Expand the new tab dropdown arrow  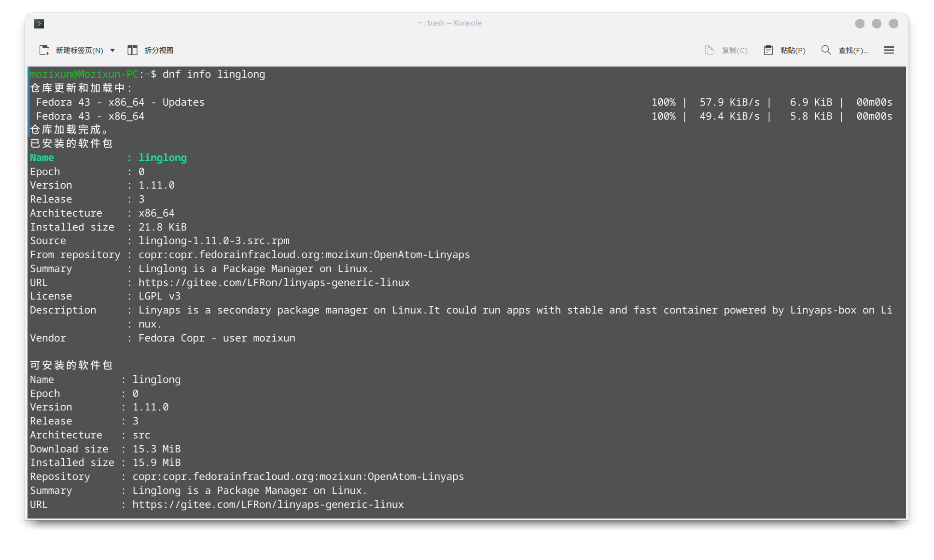tap(112, 50)
